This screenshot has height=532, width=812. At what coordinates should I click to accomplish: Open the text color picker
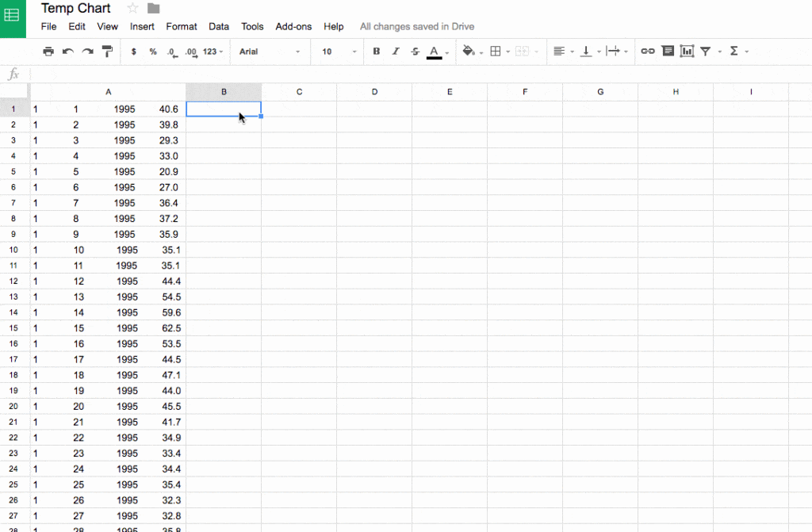pos(434,52)
